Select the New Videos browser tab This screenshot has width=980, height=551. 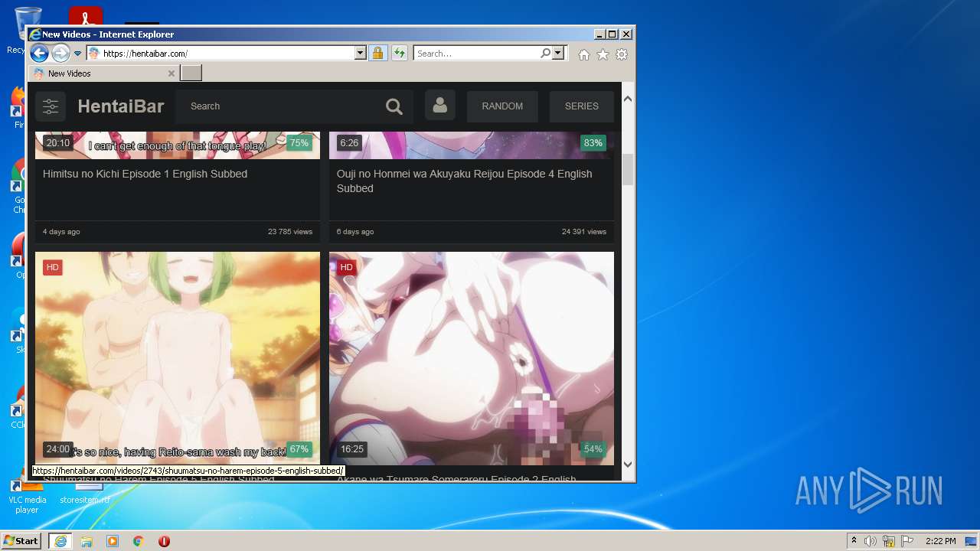point(103,73)
